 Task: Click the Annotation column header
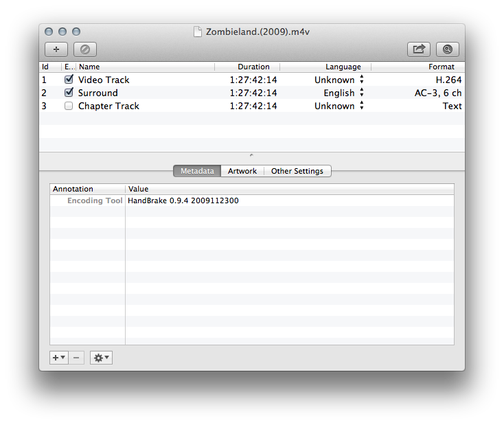(87, 189)
